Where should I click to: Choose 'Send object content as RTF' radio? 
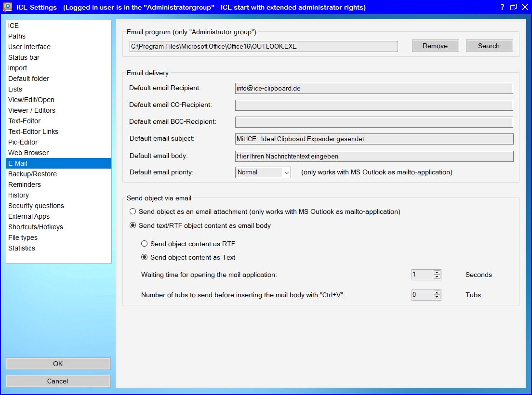pyautogui.click(x=144, y=244)
